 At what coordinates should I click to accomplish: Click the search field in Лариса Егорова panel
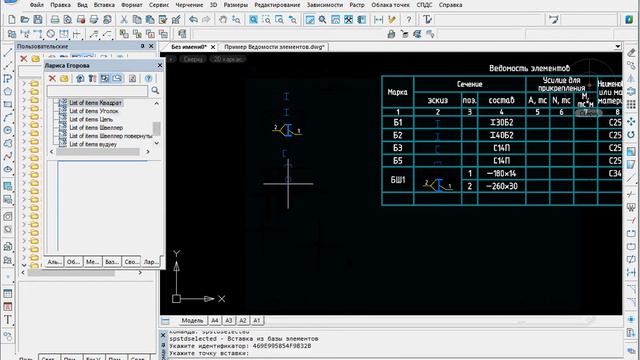(97, 91)
